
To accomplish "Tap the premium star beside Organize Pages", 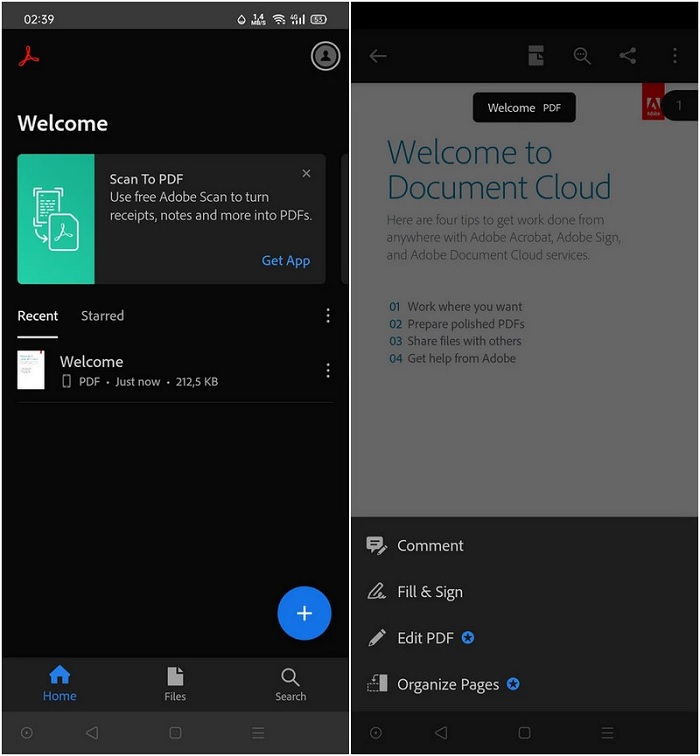I will coord(513,684).
